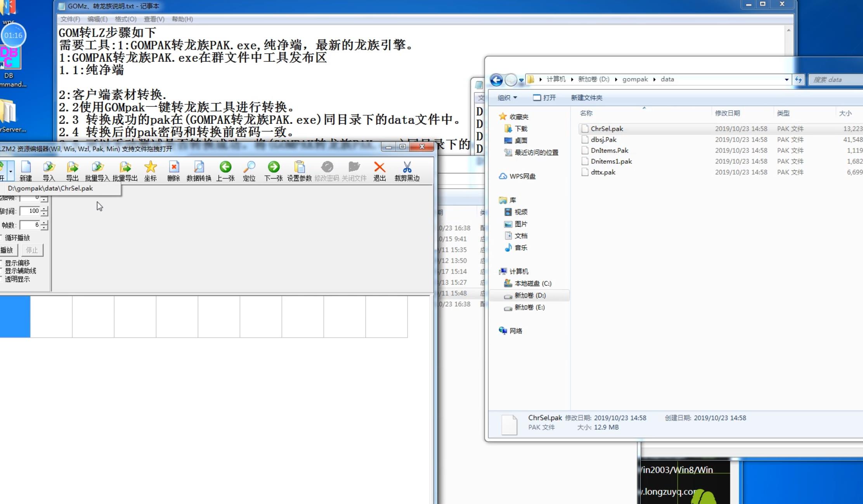Viewport: 863px width, 504px height.
Task: Go to previous image with 上一张
Action: [x=225, y=171]
